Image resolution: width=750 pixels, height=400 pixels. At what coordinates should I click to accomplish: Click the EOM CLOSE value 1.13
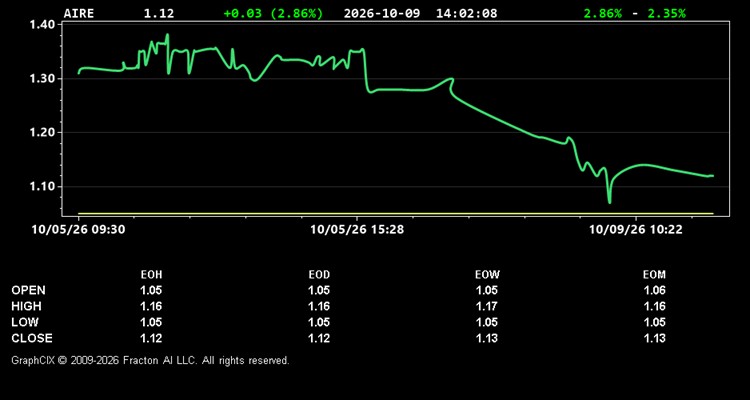coord(655,338)
